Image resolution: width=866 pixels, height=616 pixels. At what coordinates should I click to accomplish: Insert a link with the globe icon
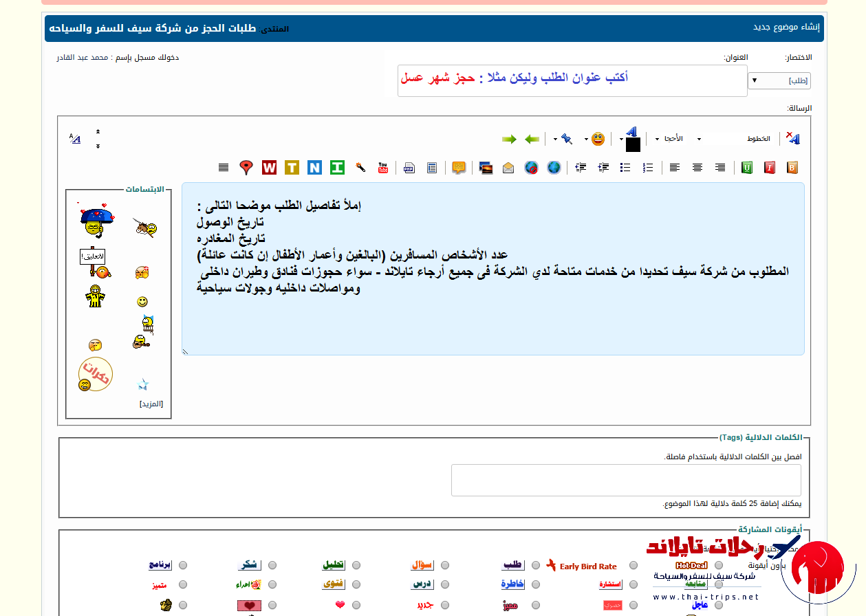pyautogui.click(x=554, y=167)
